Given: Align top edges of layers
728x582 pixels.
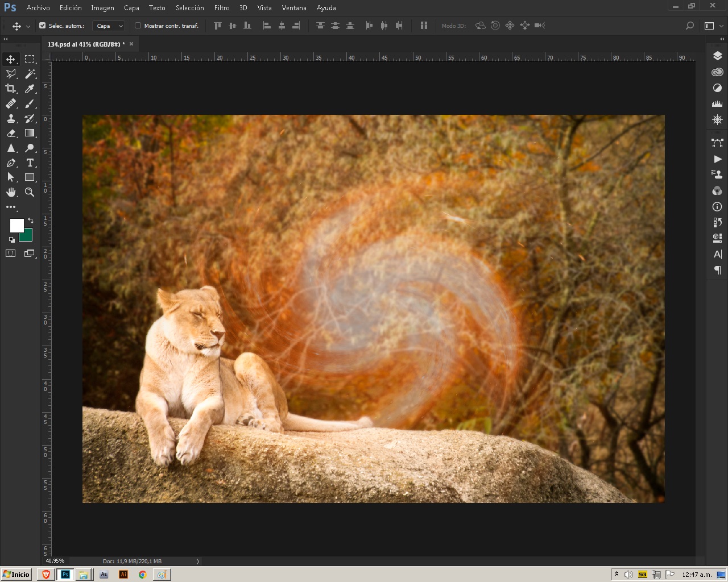Looking at the screenshot, I should click(x=217, y=26).
